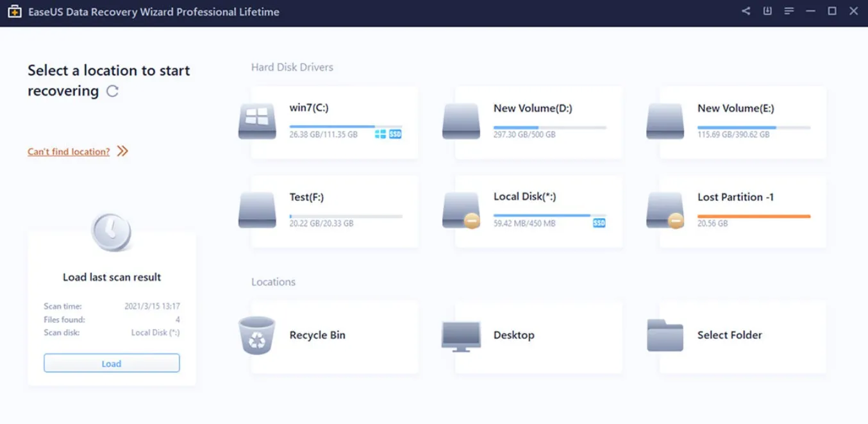The image size is (868, 424).
Task: Click the Files found value "4"
Action: pos(178,319)
